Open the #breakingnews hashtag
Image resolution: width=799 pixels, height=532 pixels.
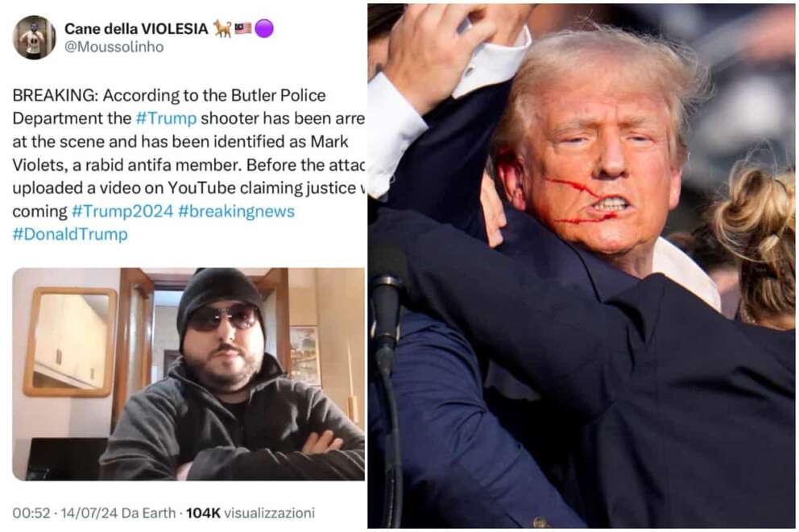point(237,211)
